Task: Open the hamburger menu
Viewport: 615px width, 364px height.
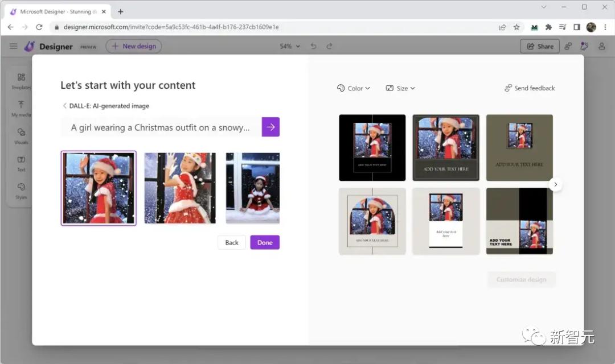Action: 14,46
